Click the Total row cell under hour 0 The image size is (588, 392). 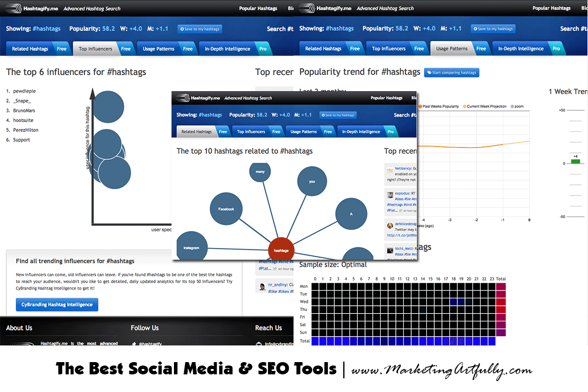315,341
